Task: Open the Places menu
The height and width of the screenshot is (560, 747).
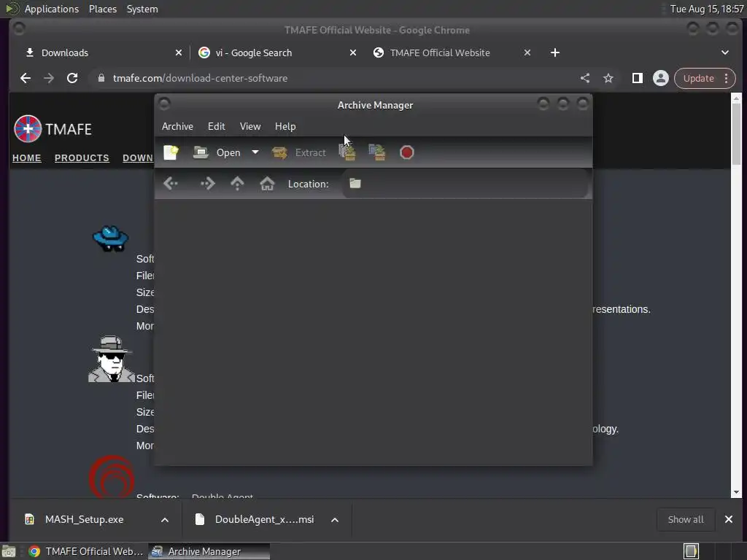Action: (103, 9)
